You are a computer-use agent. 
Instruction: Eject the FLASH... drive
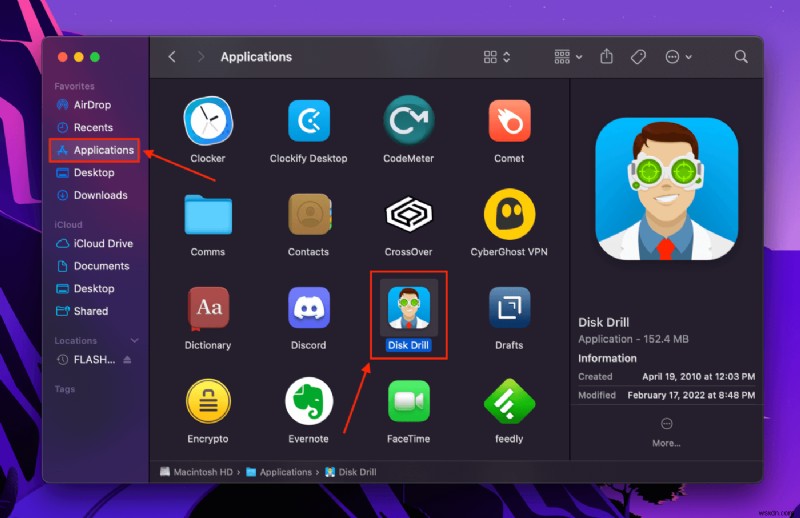[127, 360]
